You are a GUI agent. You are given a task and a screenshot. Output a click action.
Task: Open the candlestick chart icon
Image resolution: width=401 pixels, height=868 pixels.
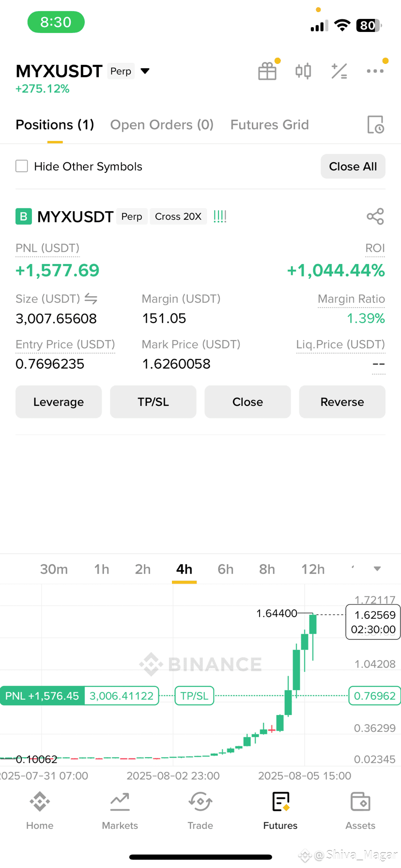click(x=303, y=71)
